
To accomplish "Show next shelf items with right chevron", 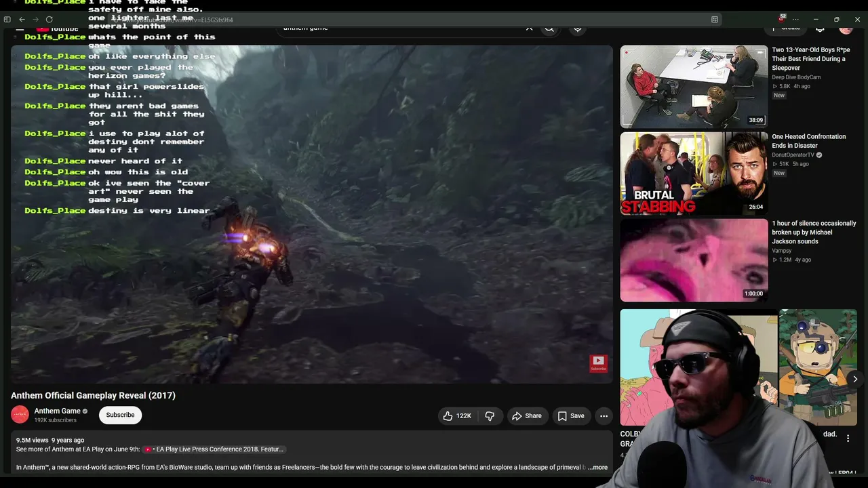I will tap(855, 380).
